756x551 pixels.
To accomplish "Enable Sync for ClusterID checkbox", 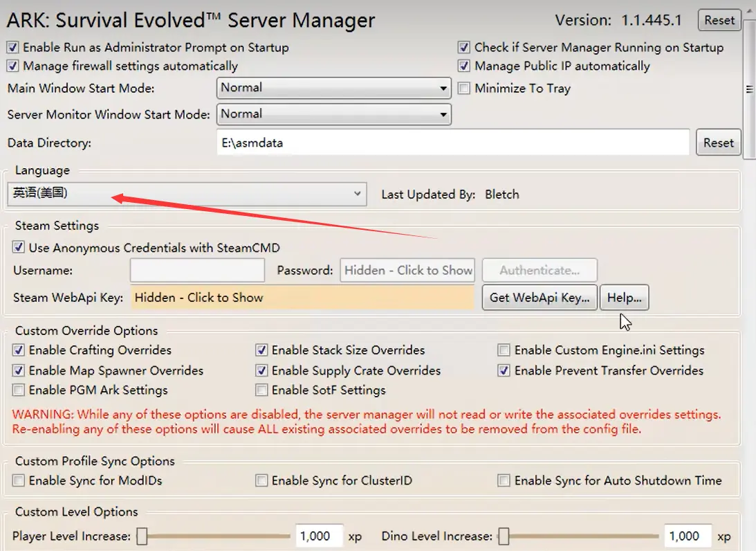I will pyautogui.click(x=261, y=480).
